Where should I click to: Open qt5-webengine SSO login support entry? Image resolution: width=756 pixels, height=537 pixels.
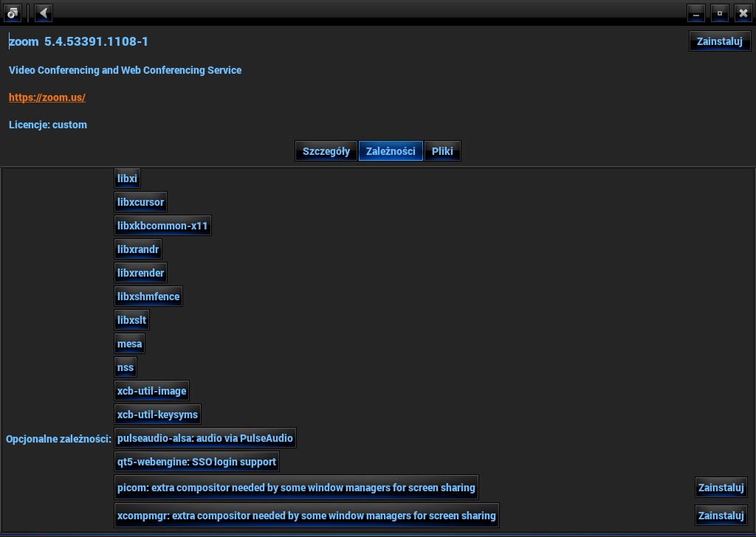(x=196, y=462)
